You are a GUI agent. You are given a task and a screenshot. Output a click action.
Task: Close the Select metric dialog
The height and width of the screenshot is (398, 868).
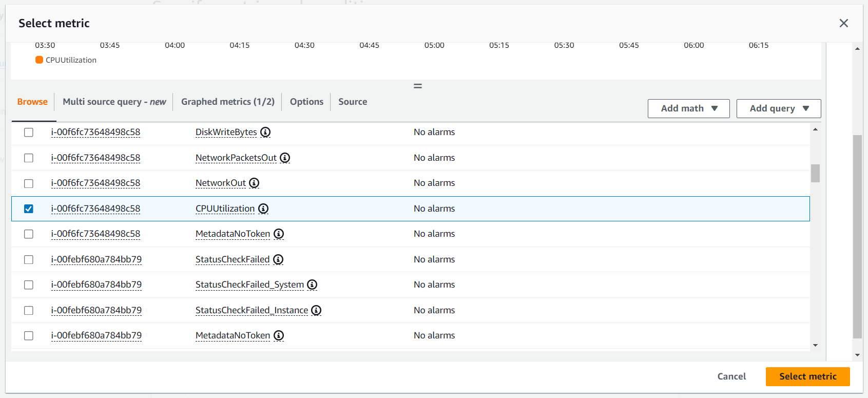(x=843, y=23)
